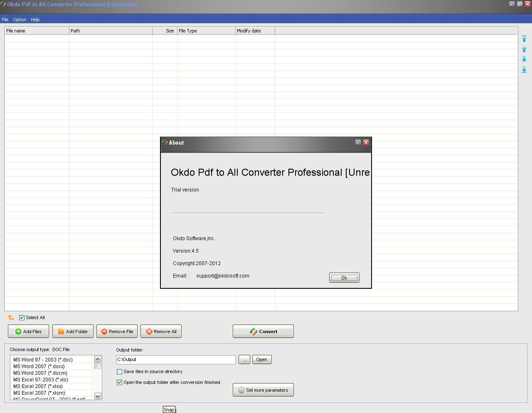Viewport: 532px width, 413px height.
Task: Enable Save files in source directory
Action: click(120, 372)
